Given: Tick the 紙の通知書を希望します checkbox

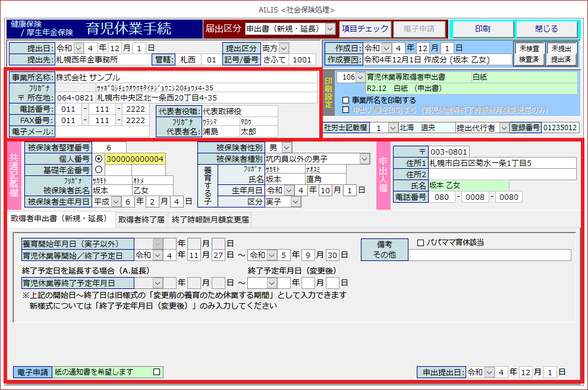Looking at the screenshot, I should point(157,372).
